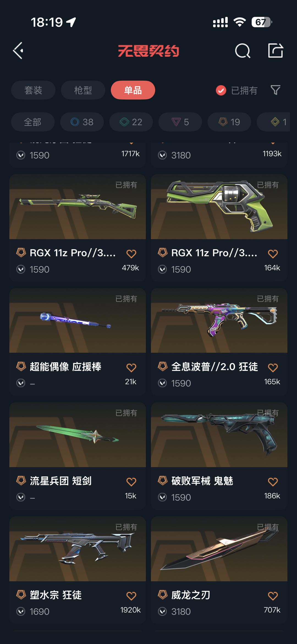Switch to the 套装 tab

click(x=33, y=90)
